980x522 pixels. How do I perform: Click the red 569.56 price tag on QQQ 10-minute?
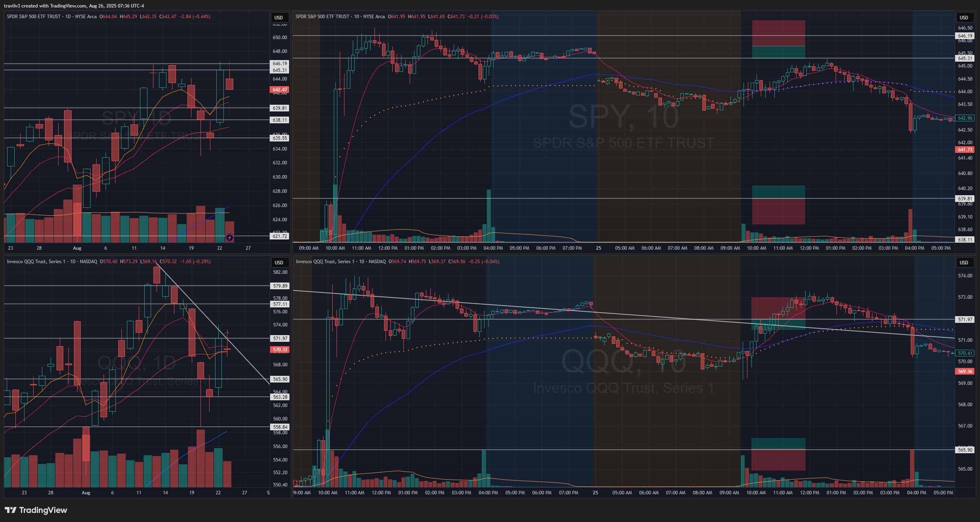965,371
